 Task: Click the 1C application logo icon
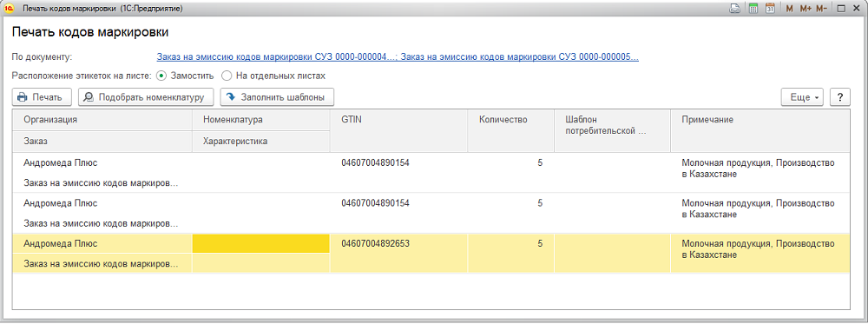click(x=9, y=9)
